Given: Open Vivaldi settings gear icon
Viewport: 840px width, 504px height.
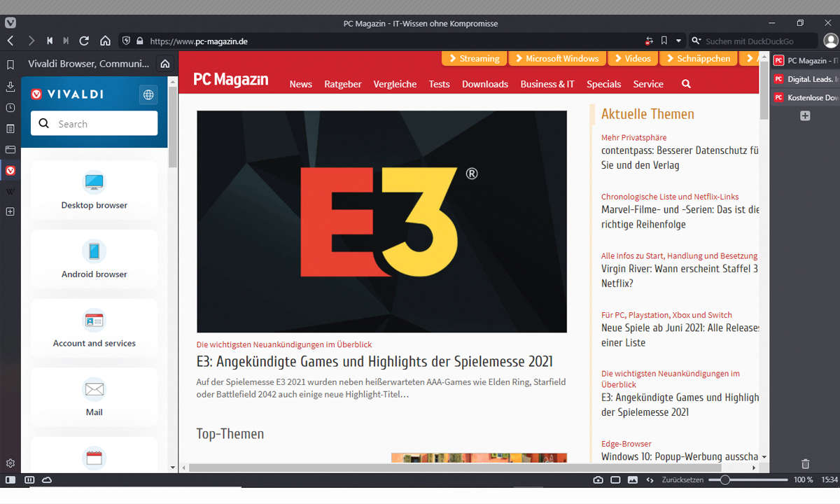Looking at the screenshot, I should [10, 463].
